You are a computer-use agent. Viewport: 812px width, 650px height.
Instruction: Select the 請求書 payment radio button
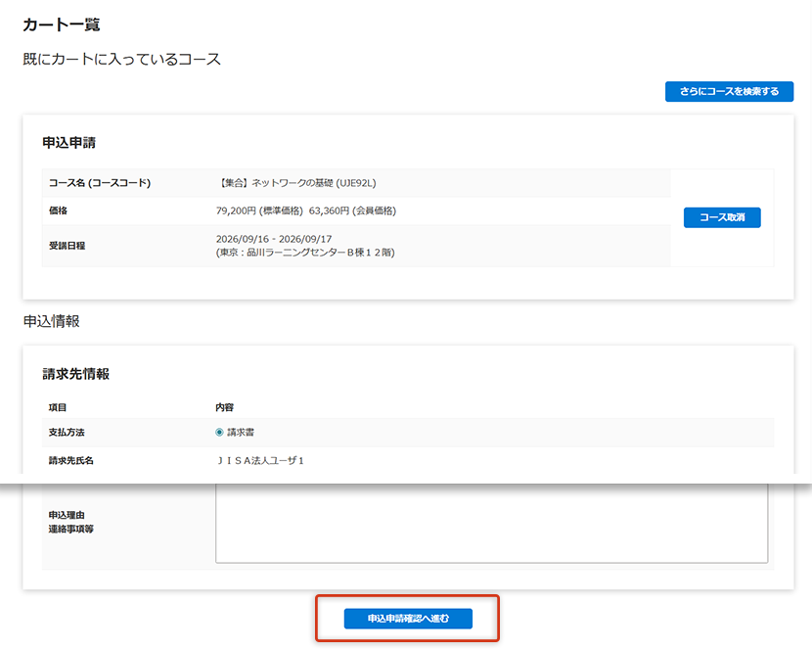point(219,432)
